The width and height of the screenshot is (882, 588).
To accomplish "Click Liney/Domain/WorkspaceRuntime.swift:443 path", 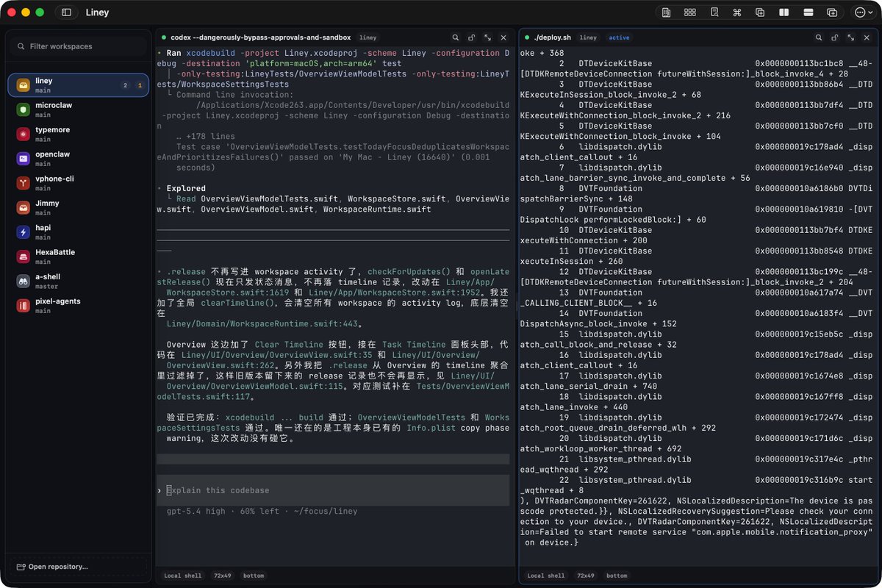I will coord(262,323).
